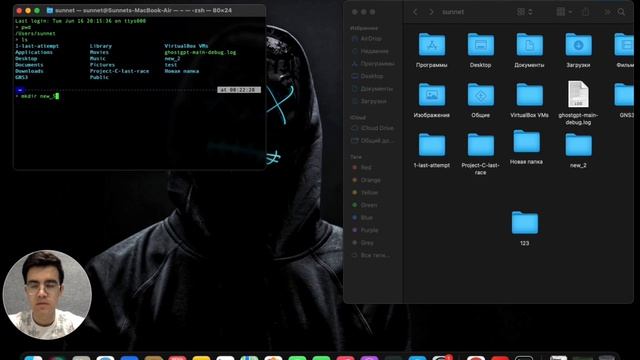Select the Программы folder in Finder
Screen dimensions: 640x360
pos(431,44)
